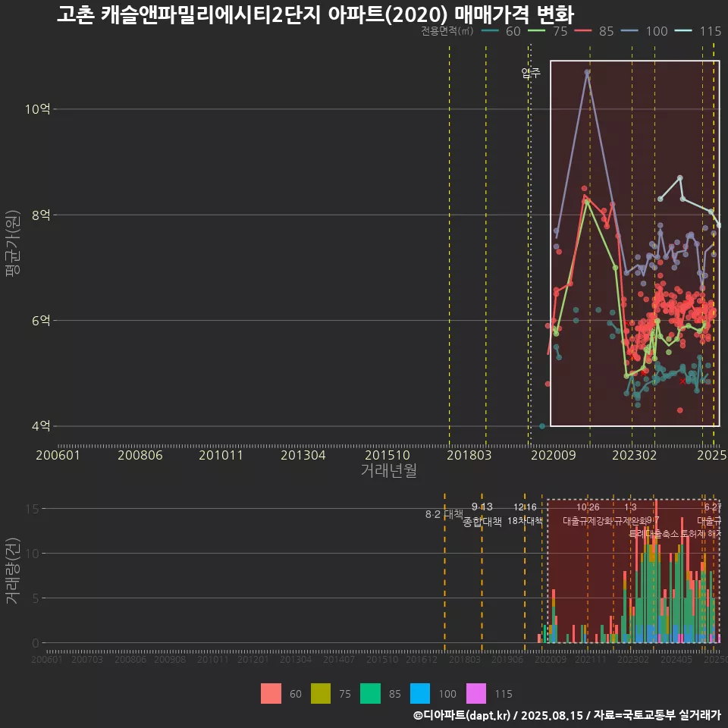728x728 pixels.
Task: Select the green 75 line in top legend
Action: pyautogui.click(x=537, y=31)
